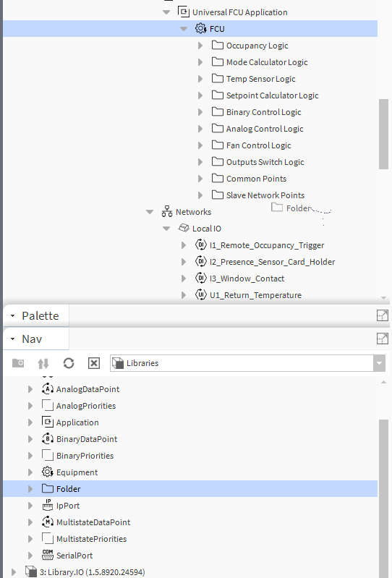The width and height of the screenshot is (392, 578).
Task: Click the Libraries tree vertical scrollbar thumb
Action: click(x=383, y=498)
